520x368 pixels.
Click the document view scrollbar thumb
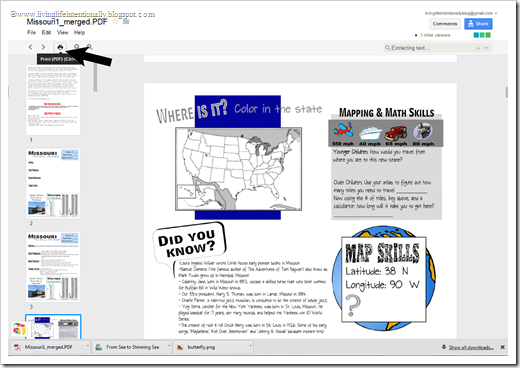pyautogui.click(x=507, y=92)
